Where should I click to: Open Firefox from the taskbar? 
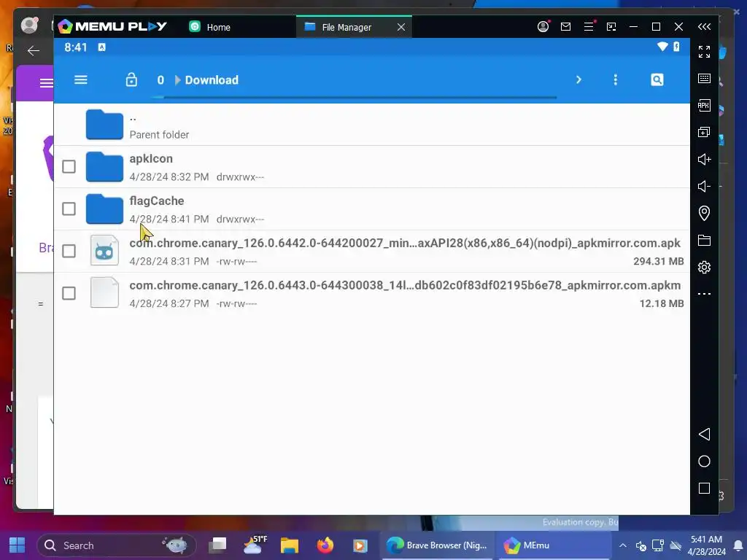[325, 545]
